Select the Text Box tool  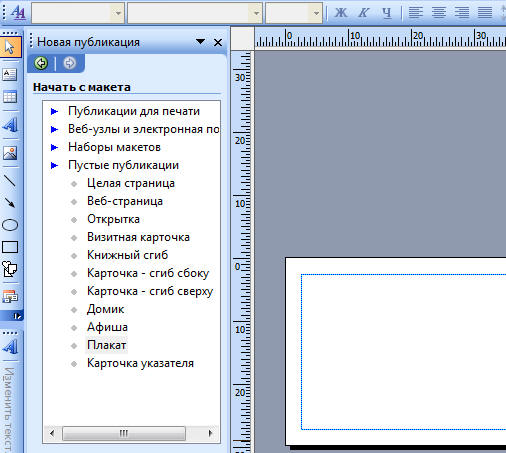click(10, 74)
